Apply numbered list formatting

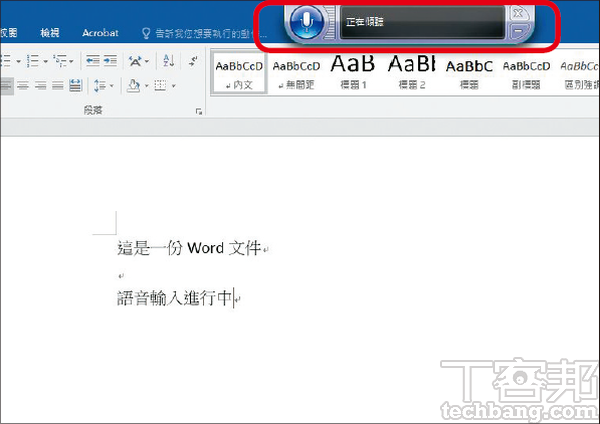click(34, 60)
